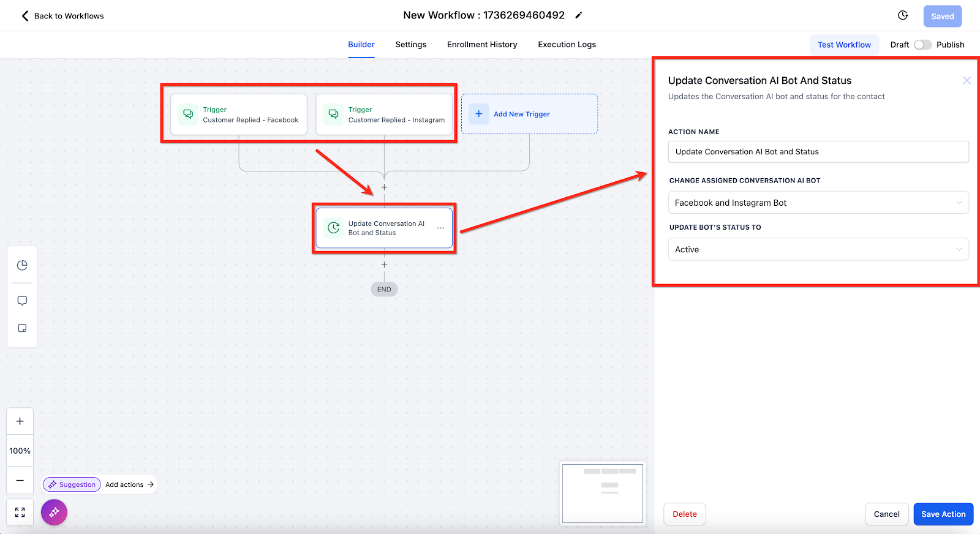Select the Customer Replied - Facebook trigger label
The image size is (980, 534).
251,120
